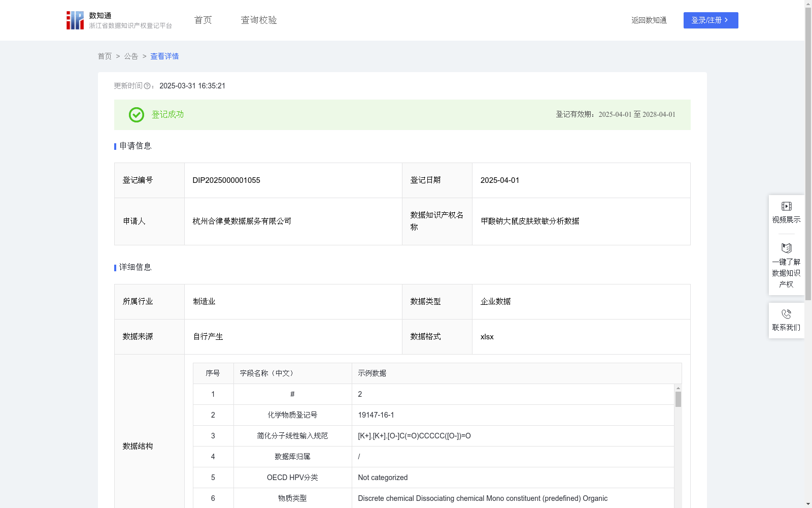The height and width of the screenshot is (508, 812).
Task: Click 查看详情 in the breadcrumb
Action: pos(164,56)
